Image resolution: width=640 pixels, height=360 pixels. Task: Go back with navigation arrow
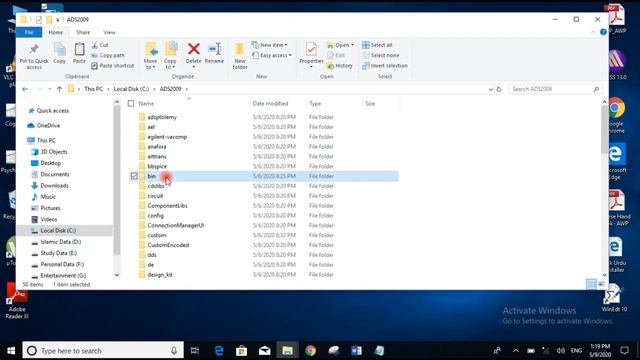[x=25, y=89]
